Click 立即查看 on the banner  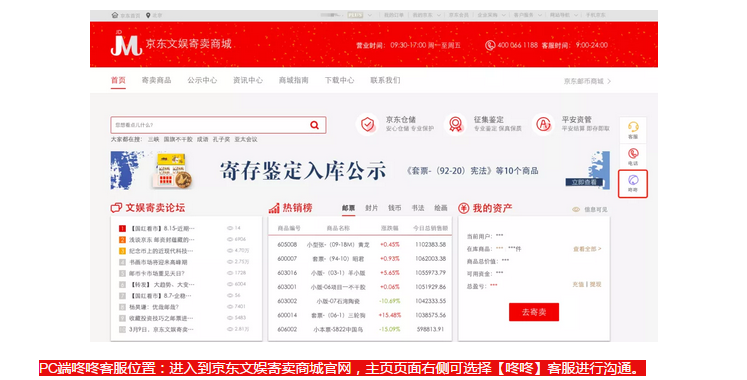click(584, 182)
